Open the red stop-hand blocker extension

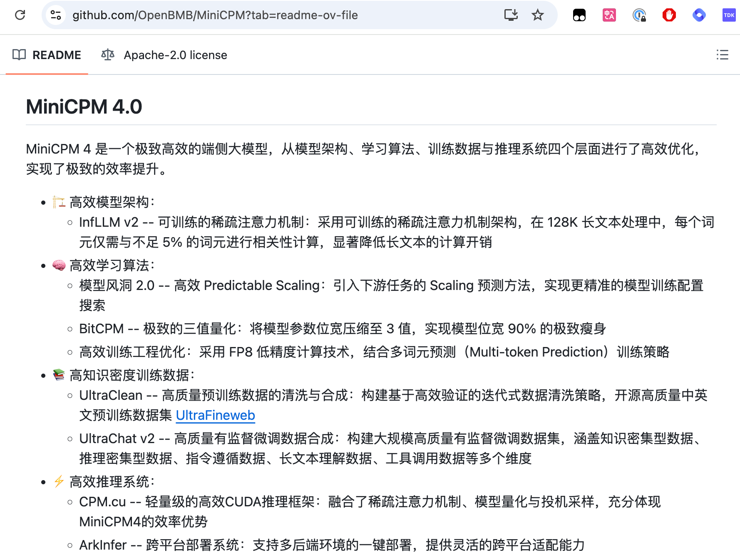click(x=669, y=15)
